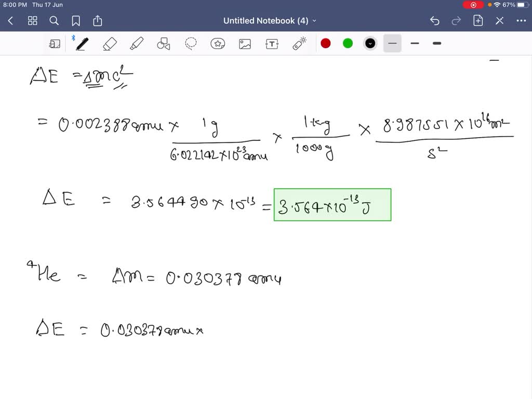Open the page grid overview
Screen dimensions: 532x399
[32, 21]
